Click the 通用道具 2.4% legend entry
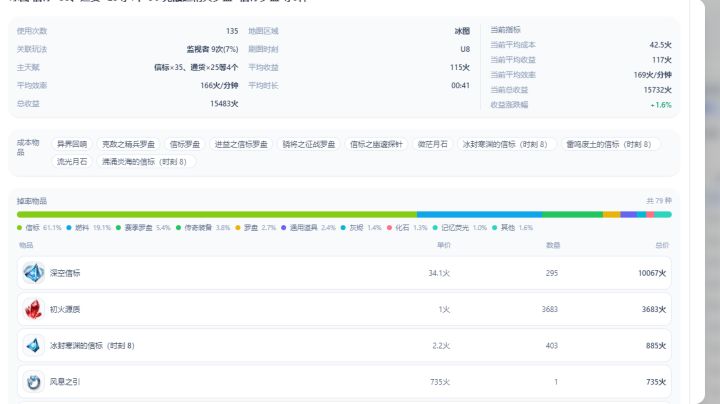 309,228
